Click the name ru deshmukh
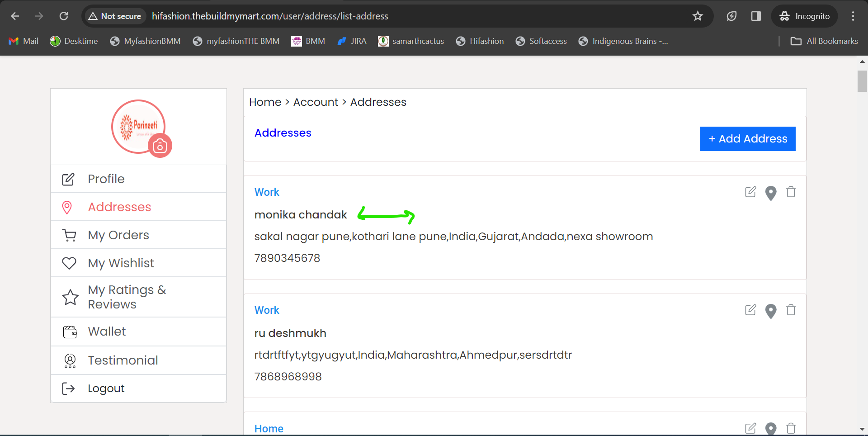 (290, 333)
